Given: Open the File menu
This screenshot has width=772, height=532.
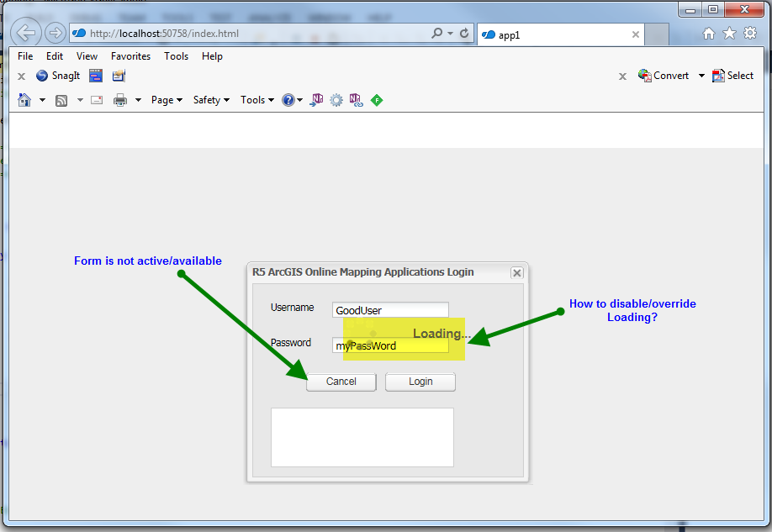Looking at the screenshot, I should pos(25,56).
